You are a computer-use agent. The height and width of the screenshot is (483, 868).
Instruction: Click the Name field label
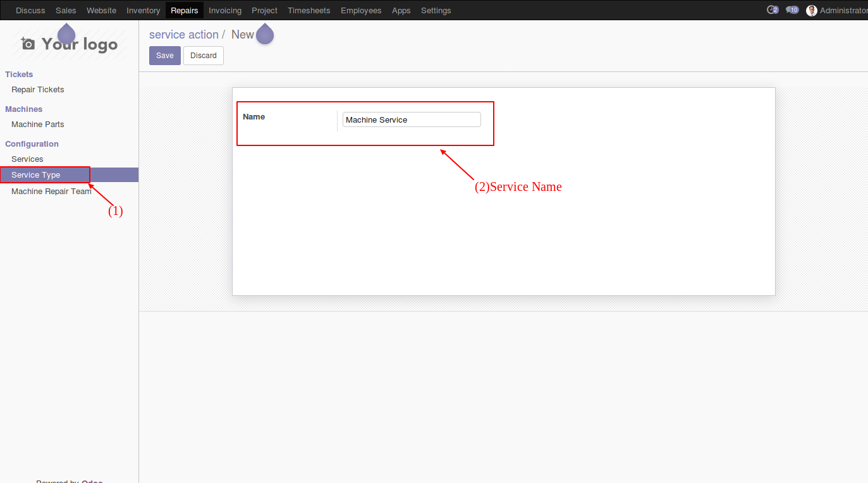pyautogui.click(x=254, y=117)
